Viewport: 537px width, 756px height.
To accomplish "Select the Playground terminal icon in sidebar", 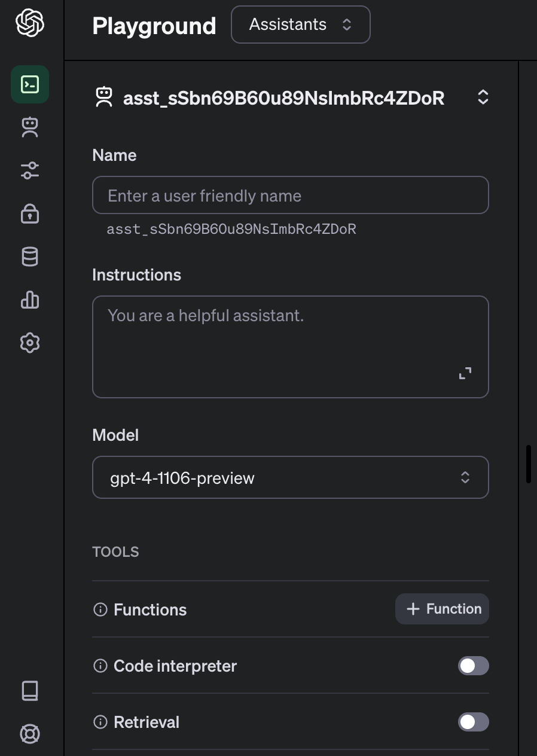I will pos(29,84).
